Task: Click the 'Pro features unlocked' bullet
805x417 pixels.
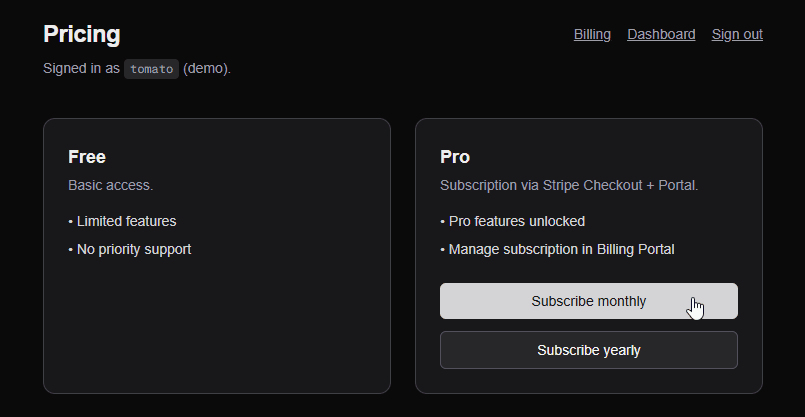Action: click(x=516, y=221)
